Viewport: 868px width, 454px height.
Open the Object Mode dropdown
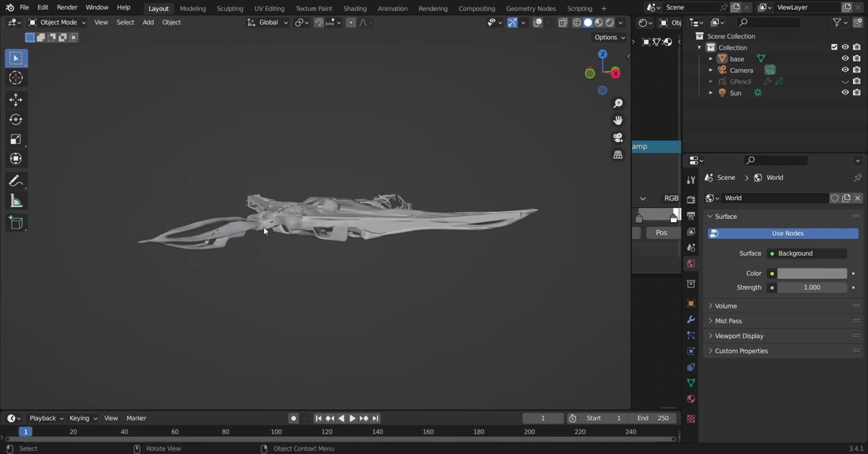tap(57, 22)
